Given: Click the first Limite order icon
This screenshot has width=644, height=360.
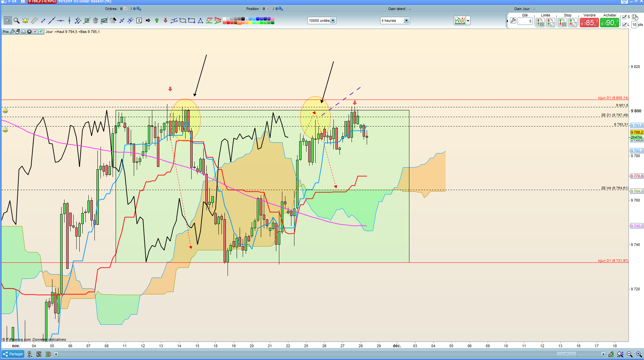Looking at the screenshot, I should point(540,23).
